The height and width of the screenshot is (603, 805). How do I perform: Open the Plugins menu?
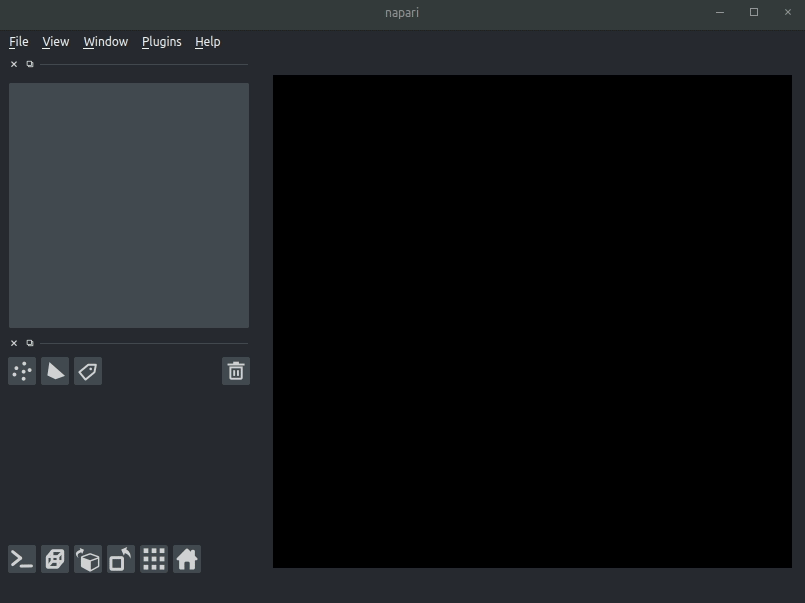click(161, 41)
